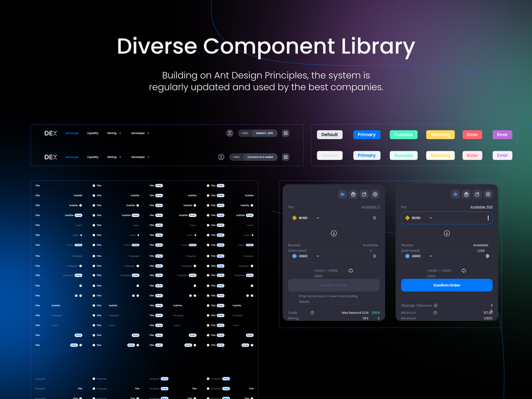Click the solid purple Error tag
This screenshot has height=399, width=532.
point(502,135)
